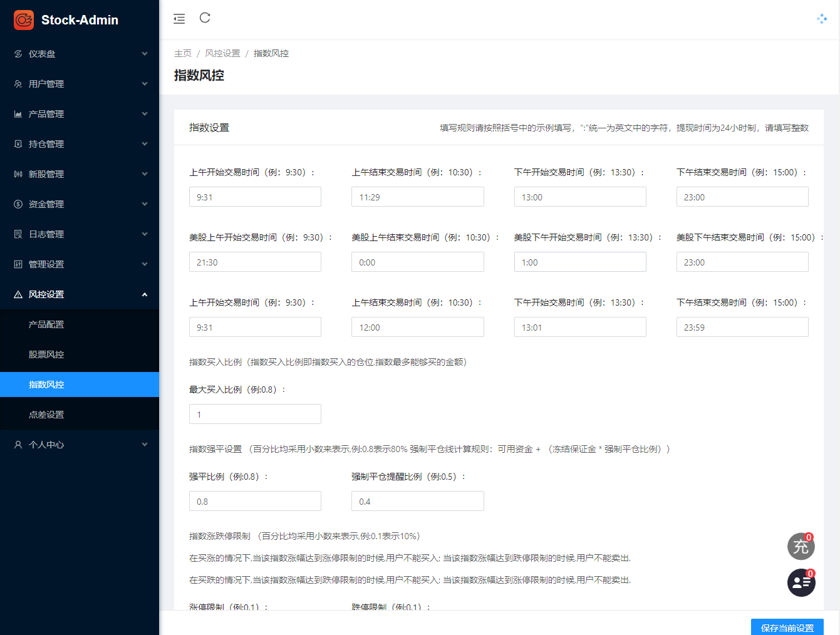
Task: Expand the 产品管理 menu chevron
Action: coord(144,113)
